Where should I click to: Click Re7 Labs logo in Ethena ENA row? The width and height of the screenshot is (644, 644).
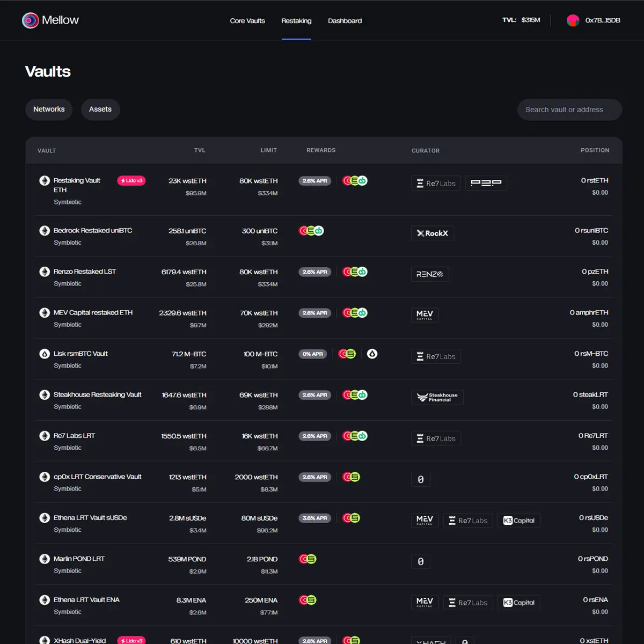(469, 603)
